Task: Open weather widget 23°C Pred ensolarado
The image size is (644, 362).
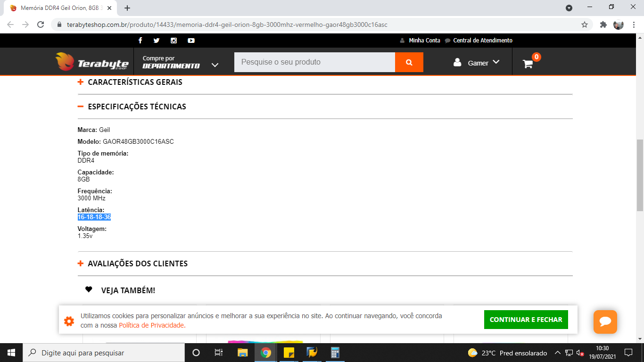Action: click(x=507, y=353)
